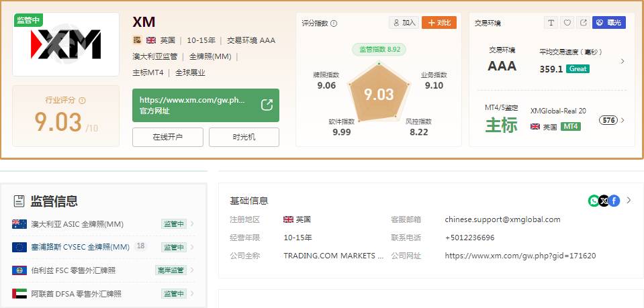Screen dimensions: 644x308
Task: Click the Australia flag icon
Action: pos(19,224)
